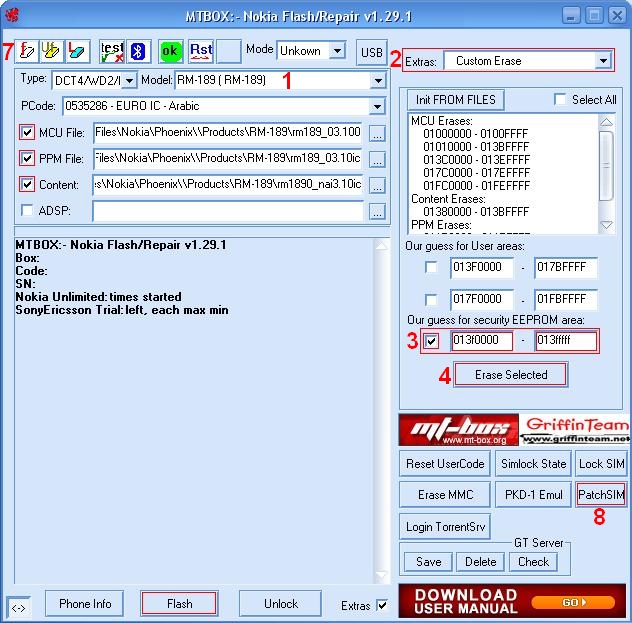Viewport: 632px width, 623px height.
Task: Click the <-> collapse panel button
Action: pos(19,608)
